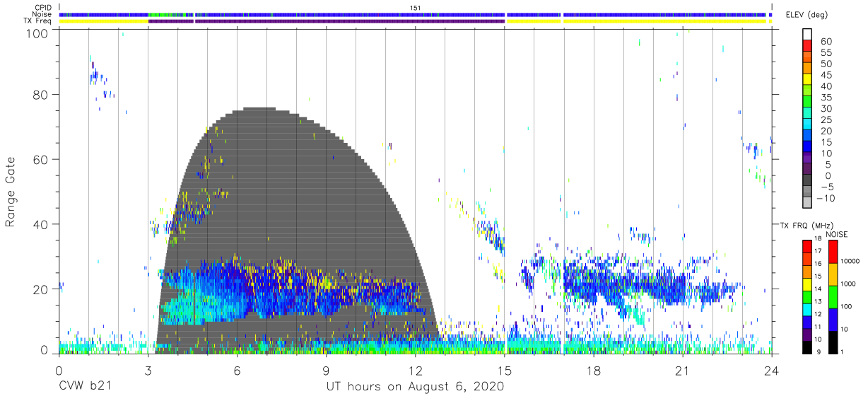Click the 'CVW b21' radar label

pos(84,387)
